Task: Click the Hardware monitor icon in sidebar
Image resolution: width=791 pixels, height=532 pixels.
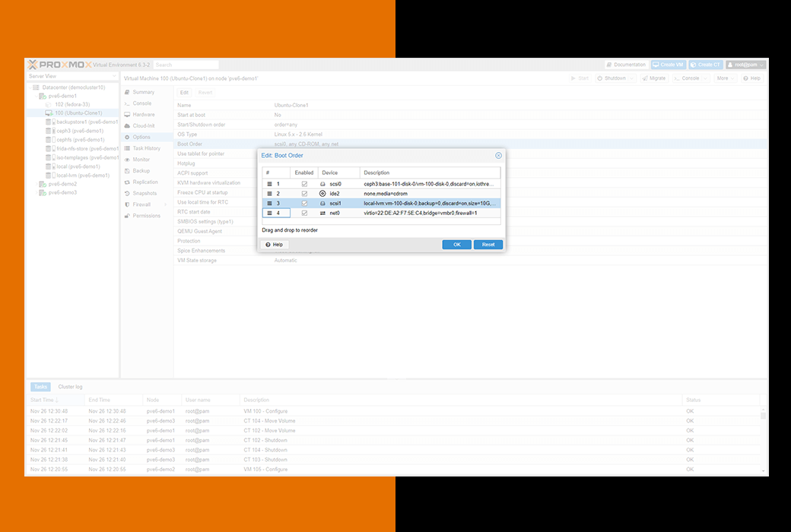Action: [127, 115]
